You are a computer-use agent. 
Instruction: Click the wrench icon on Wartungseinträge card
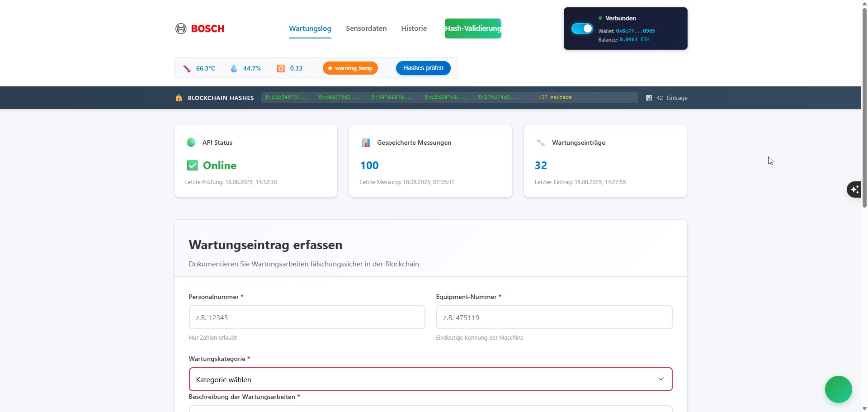(x=541, y=142)
